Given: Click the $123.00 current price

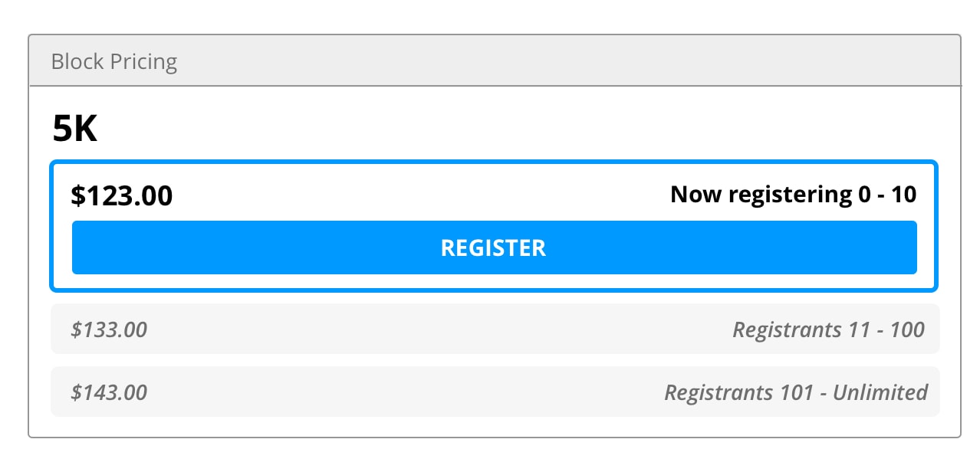Looking at the screenshot, I should coord(122,195).
